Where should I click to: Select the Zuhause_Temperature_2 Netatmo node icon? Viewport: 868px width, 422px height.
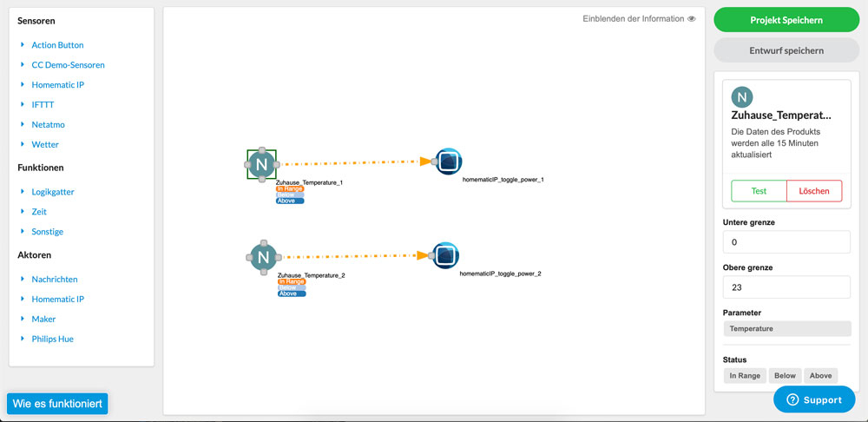coord(264,257)
